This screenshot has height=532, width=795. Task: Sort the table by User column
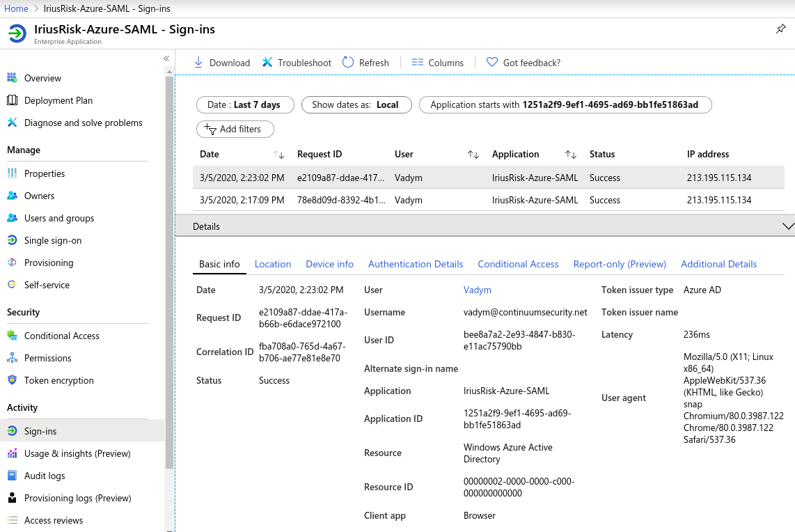point(473,155)
